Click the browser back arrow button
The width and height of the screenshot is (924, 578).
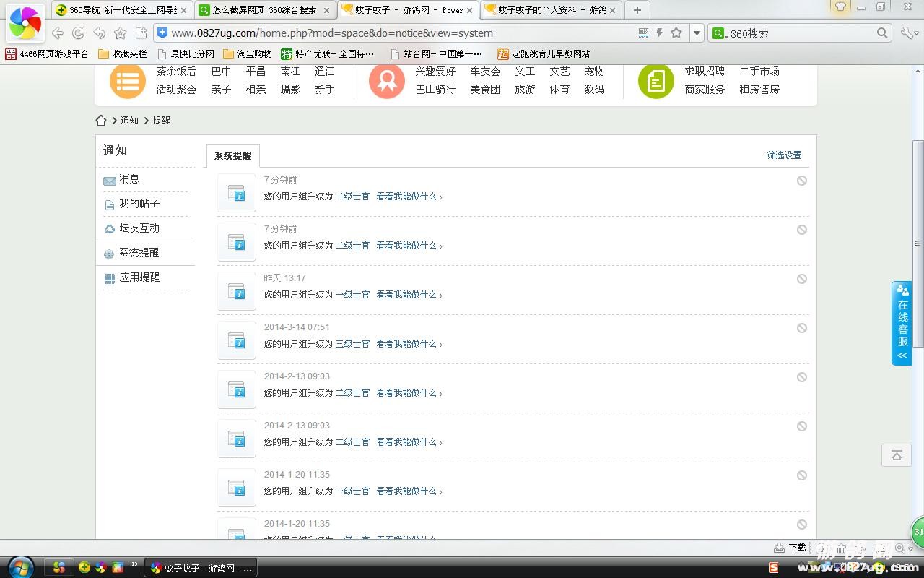(x=58, y=33)
